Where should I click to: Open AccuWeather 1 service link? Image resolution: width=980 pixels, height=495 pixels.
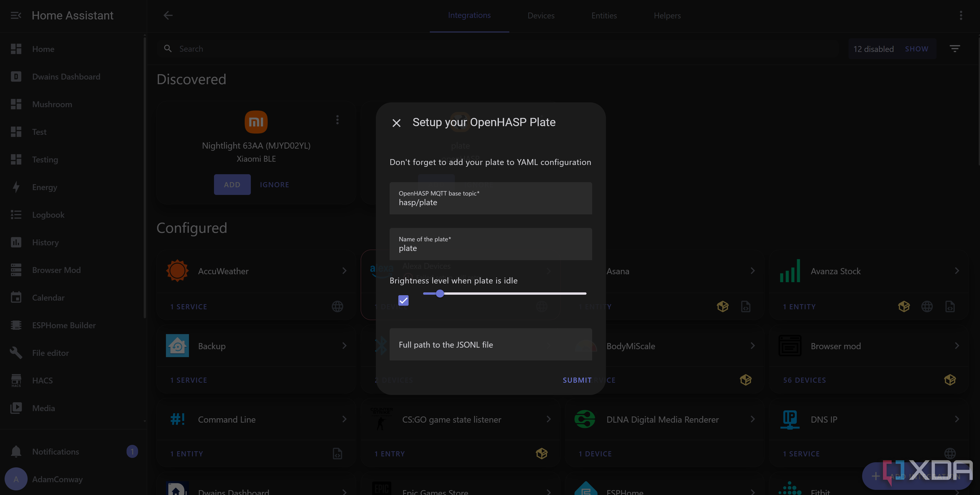(x=189, y=306)
